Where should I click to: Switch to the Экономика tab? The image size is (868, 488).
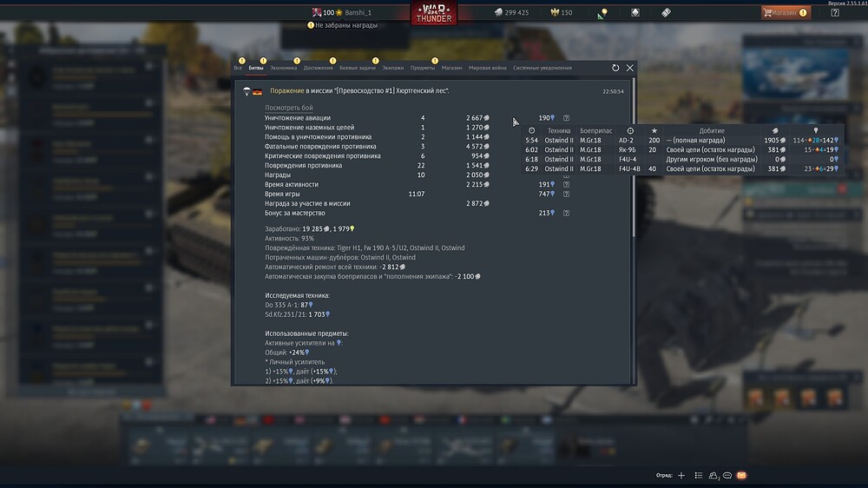[x=283, y=68]
